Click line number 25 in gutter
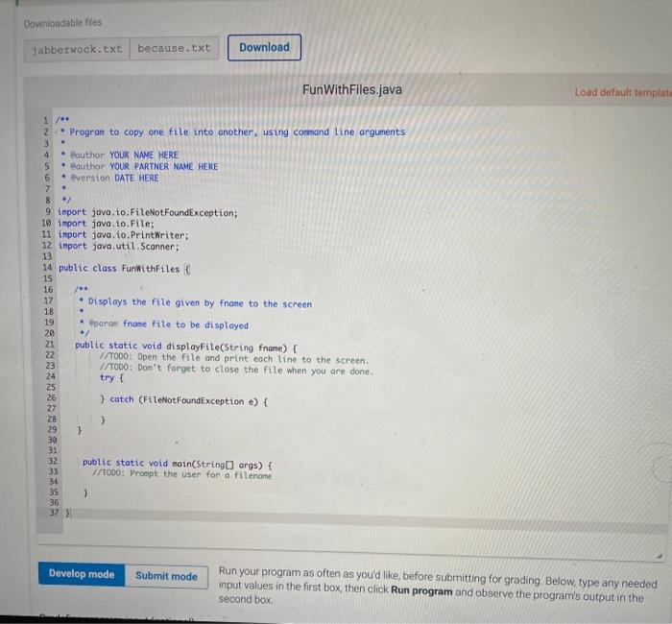This screenshot has width=672, height=624. tap(51, 387)
